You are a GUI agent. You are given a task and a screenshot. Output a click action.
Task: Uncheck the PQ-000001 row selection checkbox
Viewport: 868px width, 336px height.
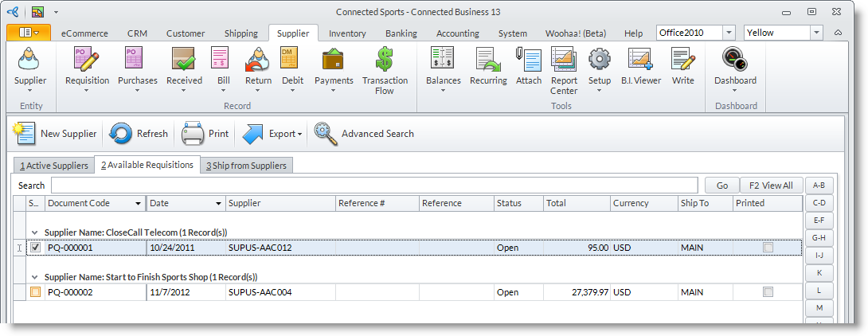point(35,248)
